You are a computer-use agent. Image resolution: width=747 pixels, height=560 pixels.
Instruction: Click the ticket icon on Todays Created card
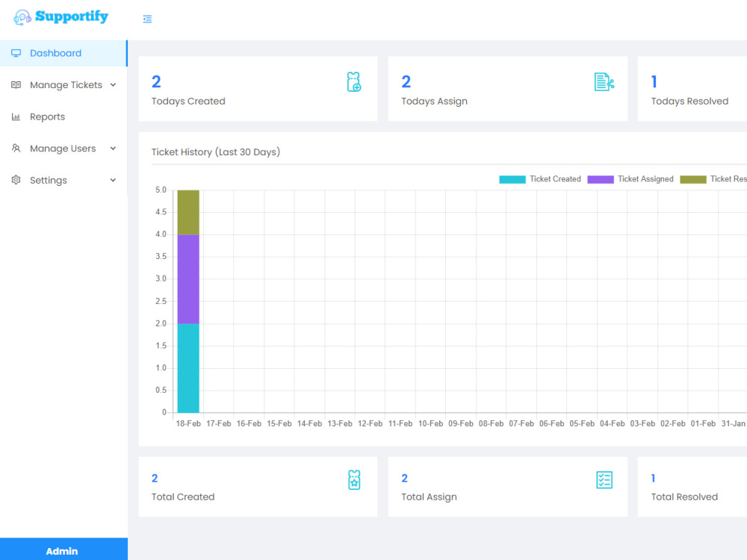[x=353, y=81]
